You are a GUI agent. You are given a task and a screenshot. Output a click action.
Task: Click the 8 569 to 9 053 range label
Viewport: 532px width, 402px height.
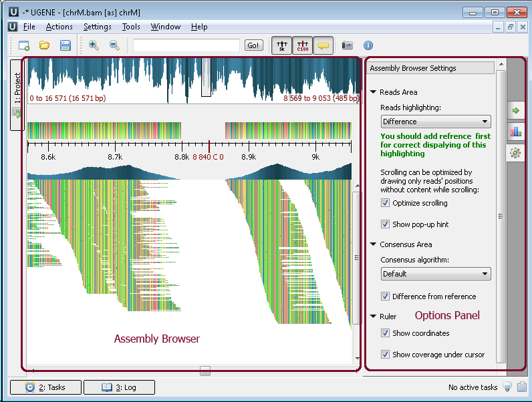click(321, 98)
